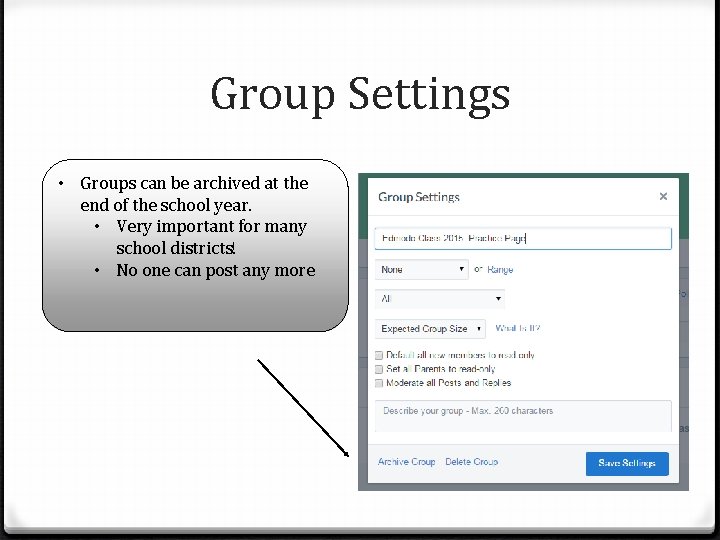Select the text 'No one can post any more'

pyautogui.click(x=216, y=270)
